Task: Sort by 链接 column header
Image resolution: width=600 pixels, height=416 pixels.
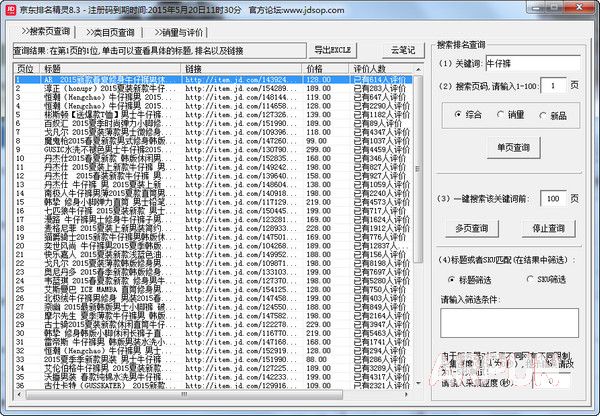Action: 241,69
